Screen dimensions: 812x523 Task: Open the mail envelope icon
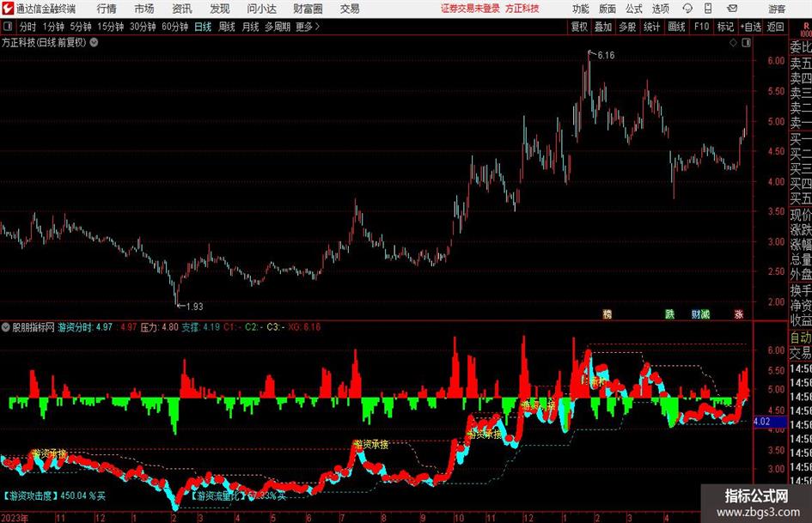point(732,9)
